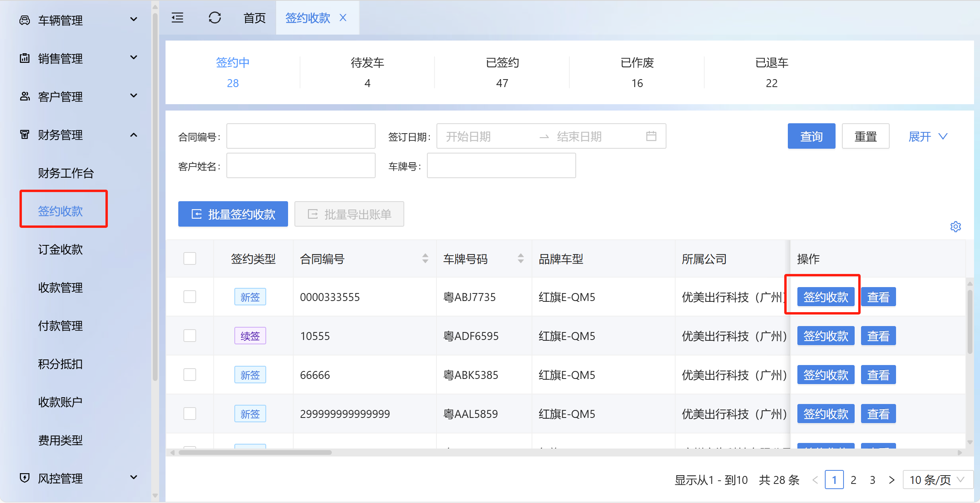The height and width of the screenshot is (503, 980).
Task: Click 批量签约收款 button
Action: (233, 214)
